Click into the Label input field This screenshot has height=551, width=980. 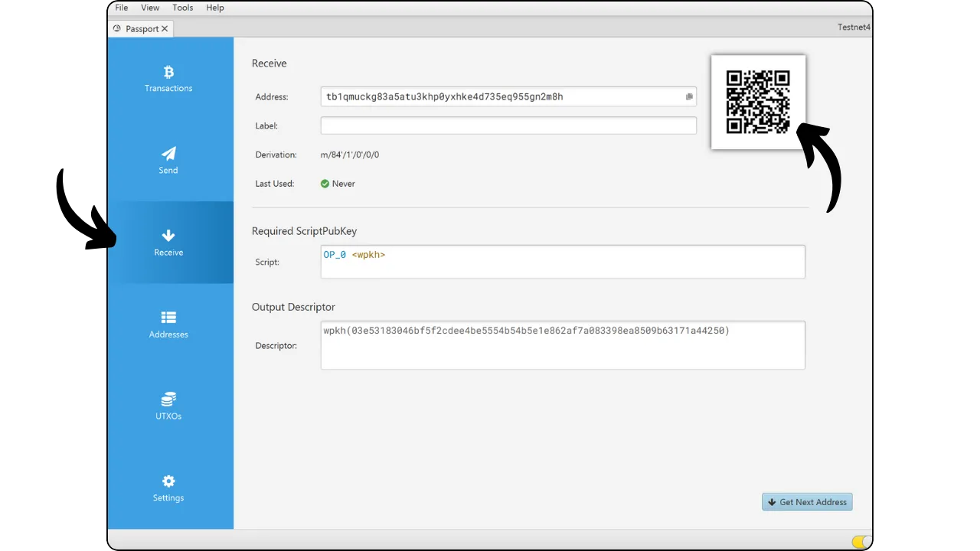pos(508,126)
